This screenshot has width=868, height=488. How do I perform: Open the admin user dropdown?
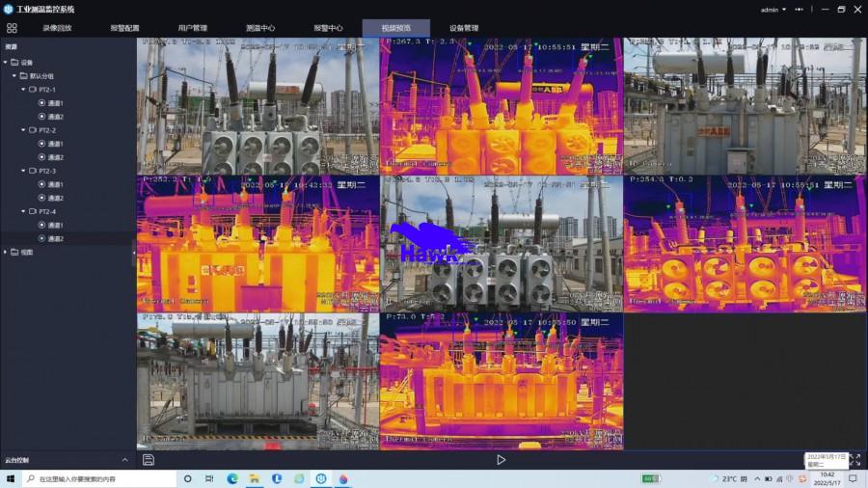click(773, 10)
